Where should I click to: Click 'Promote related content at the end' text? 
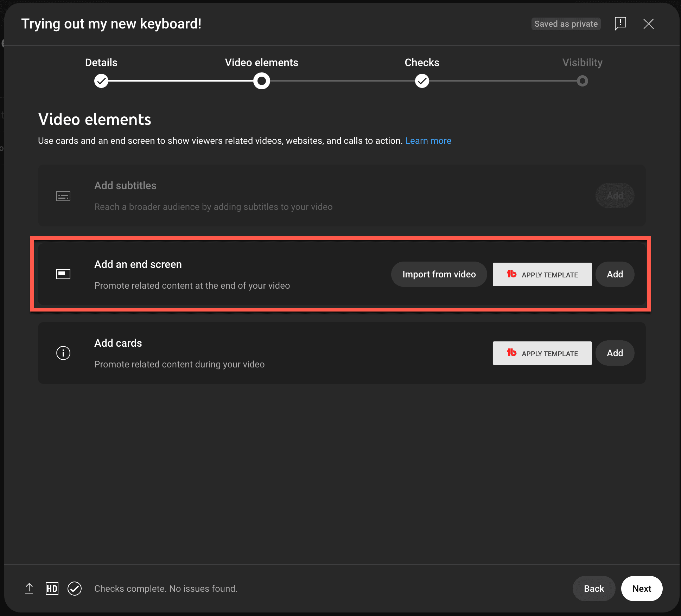(x=192, y=285)
